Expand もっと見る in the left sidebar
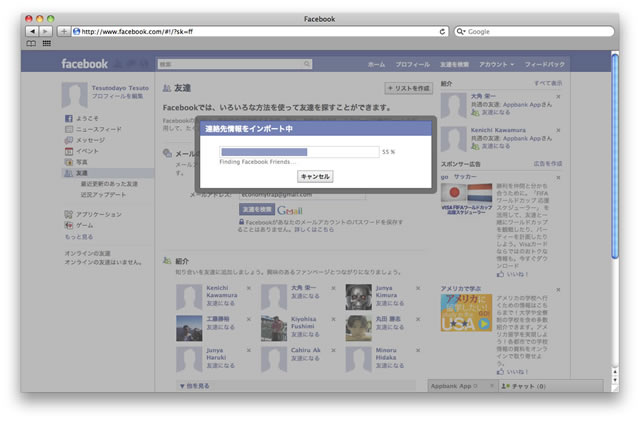Screen dimensions: 640x421 pos(79,237)
